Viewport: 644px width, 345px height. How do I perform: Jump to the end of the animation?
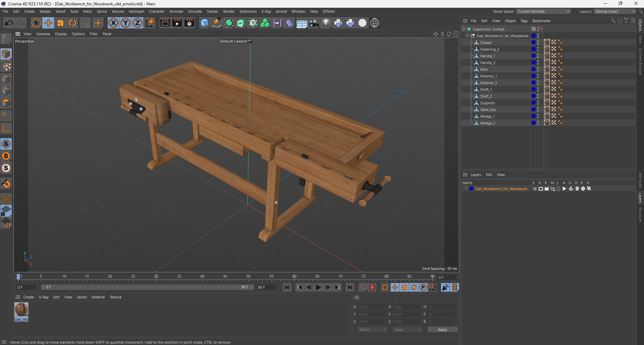tap(350, 287)
